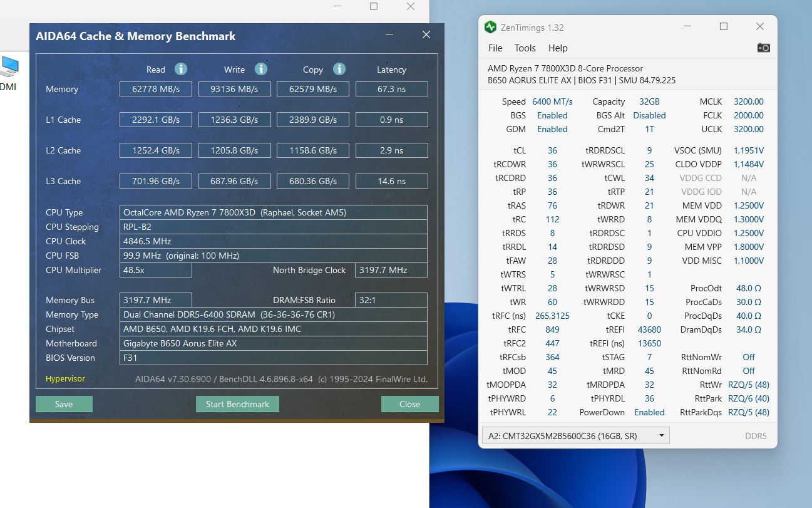Click the tRFC (ns) value 265,3125
The width and height of the screenshot is (812, 508).
point(552,316)
